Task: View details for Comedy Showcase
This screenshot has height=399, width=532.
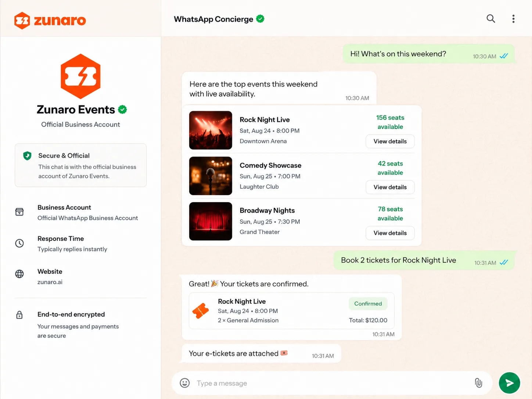Action: (x=390, y=187)
